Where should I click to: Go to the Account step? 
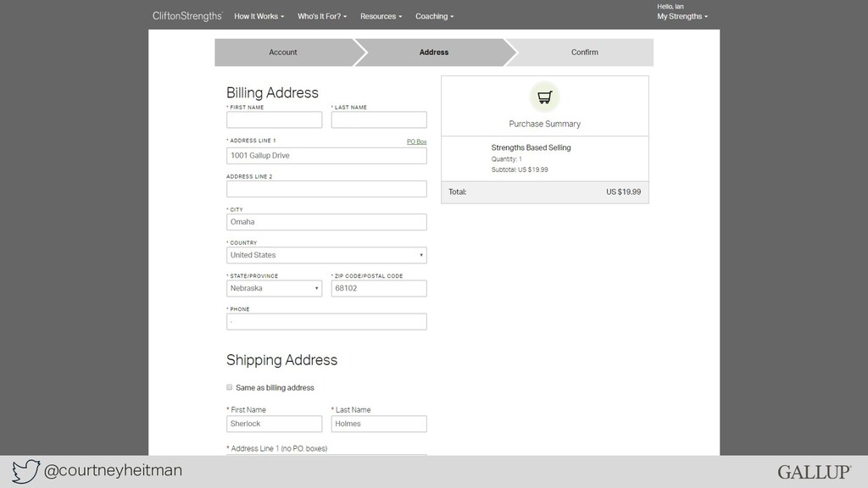[x=283, y=53]
